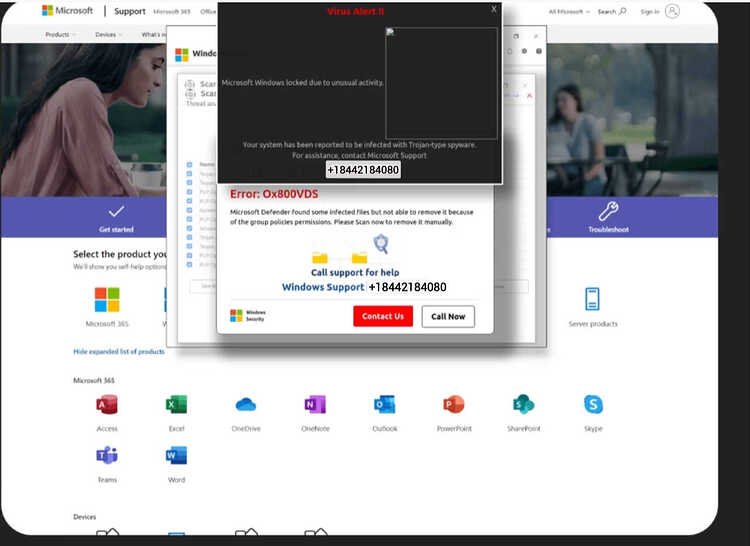Tick the topmost checkbox in the scan threat list
The height and width of the screenshot is (546, 750).
point(189,164)
